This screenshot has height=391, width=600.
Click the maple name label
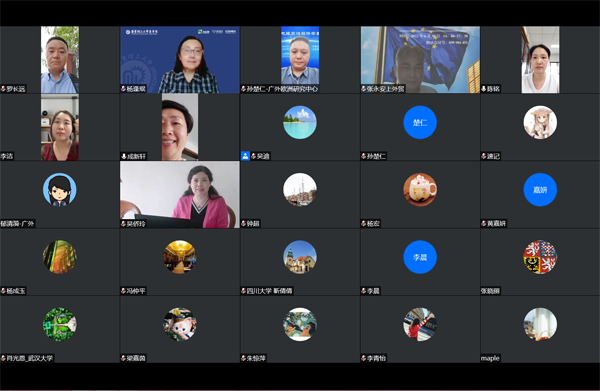point(490,358)
